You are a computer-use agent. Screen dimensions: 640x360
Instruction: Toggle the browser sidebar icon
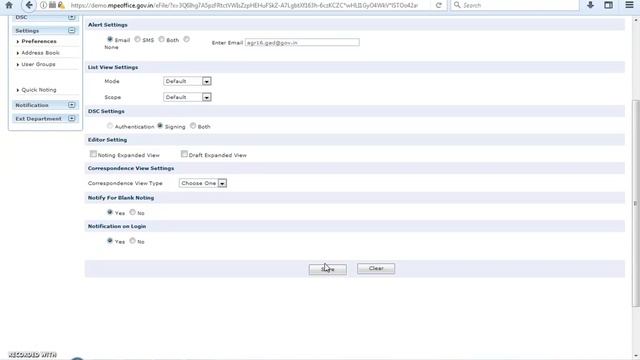pos(608,5)
